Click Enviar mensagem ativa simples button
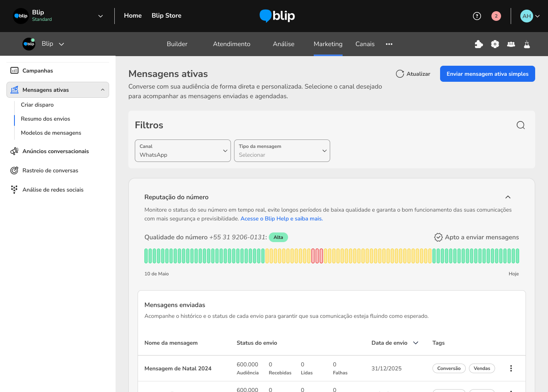Screen dimensions: 548x392 (487, 74)
